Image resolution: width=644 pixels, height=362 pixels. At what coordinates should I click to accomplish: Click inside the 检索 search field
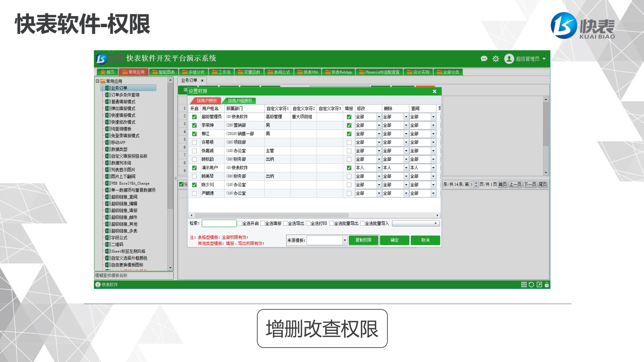(219, 223)
